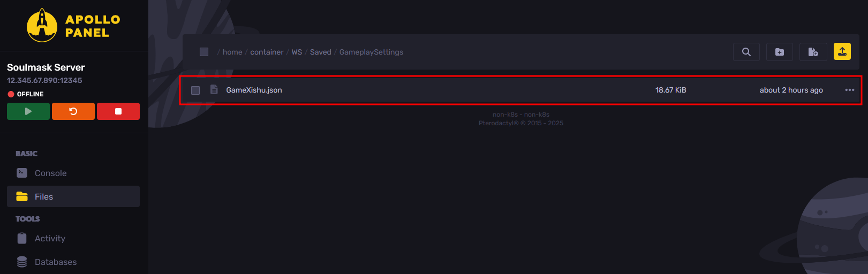This screenshot has width=868, height=274.
Task: Open the Console page in sidebar
Action: (50, 173)
